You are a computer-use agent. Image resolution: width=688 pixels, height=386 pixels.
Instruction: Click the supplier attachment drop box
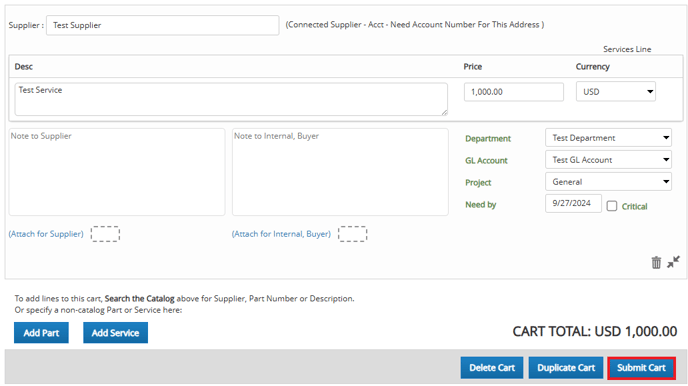(x=105, y=234)
